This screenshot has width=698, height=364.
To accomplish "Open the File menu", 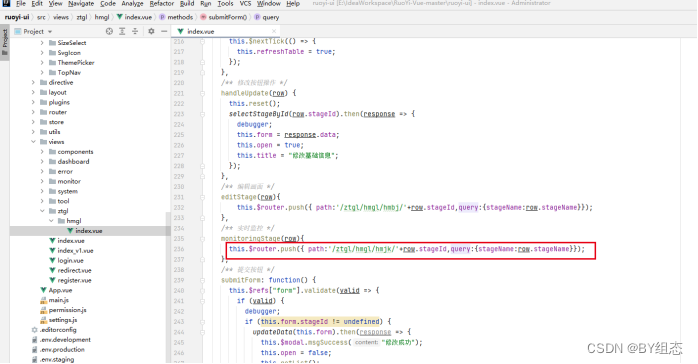I will 21,4.
